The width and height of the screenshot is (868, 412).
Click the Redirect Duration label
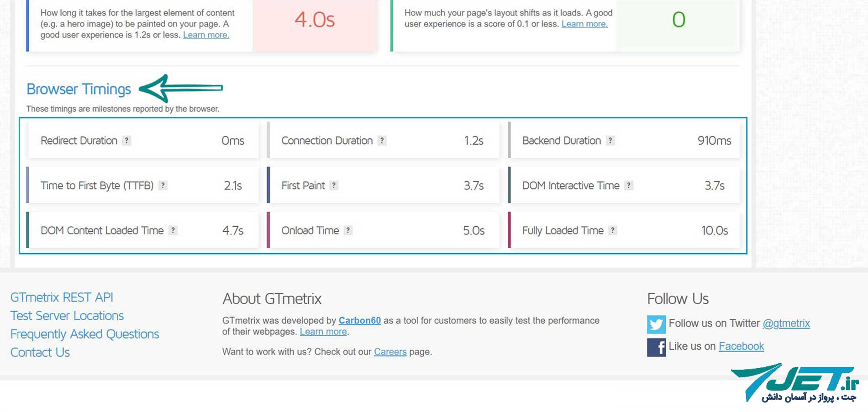pyautogui.click(x=79, y=141)
